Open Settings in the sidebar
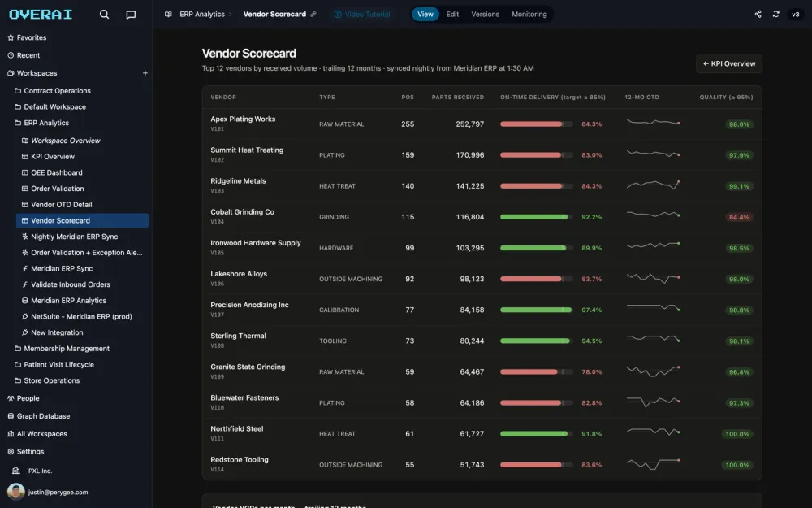The width and height of the screenshot is (812, 508). [x=26, y=451]
